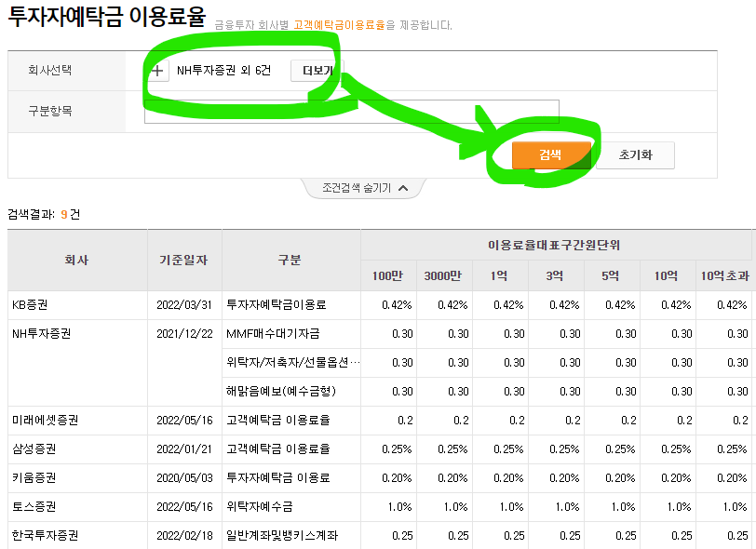
Task: Click the date 2022/02/18
Action: (x=184, y=535)
